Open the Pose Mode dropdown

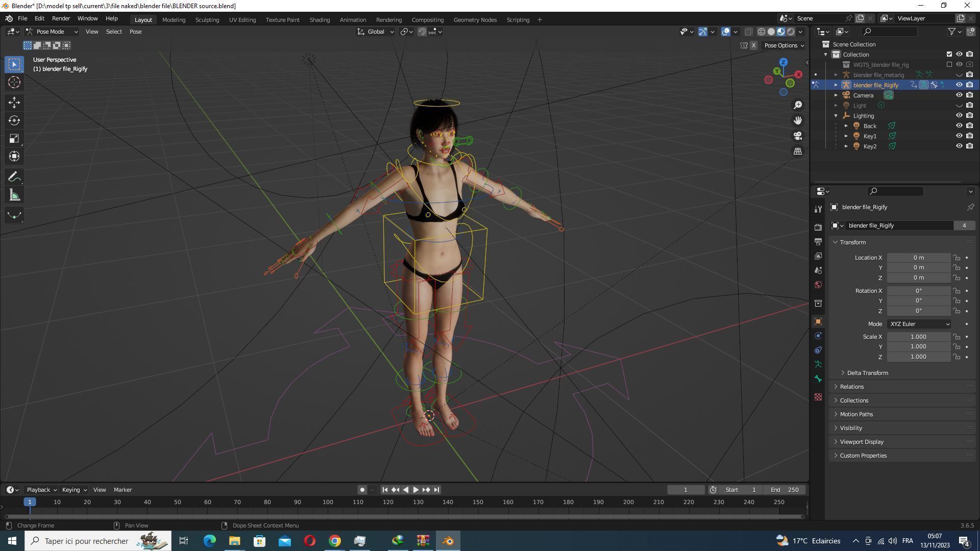pyautogui.click(x=52, y=32)
